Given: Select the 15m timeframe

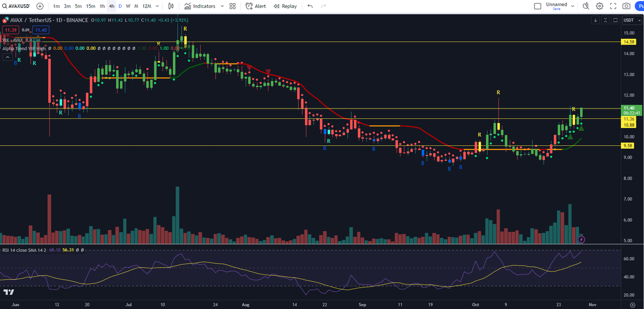Looking at the screenshot, I should click(91, 6).
